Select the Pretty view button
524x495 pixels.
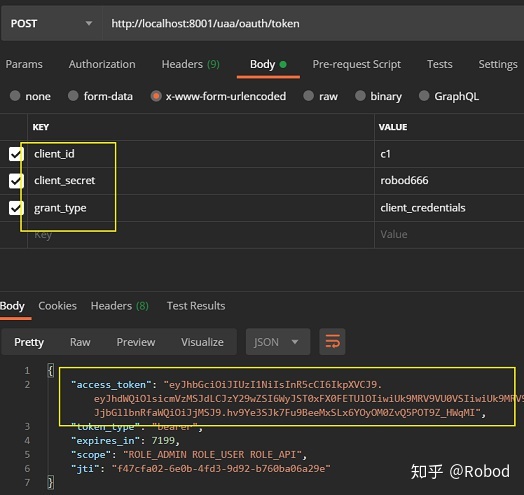[29, 342]
